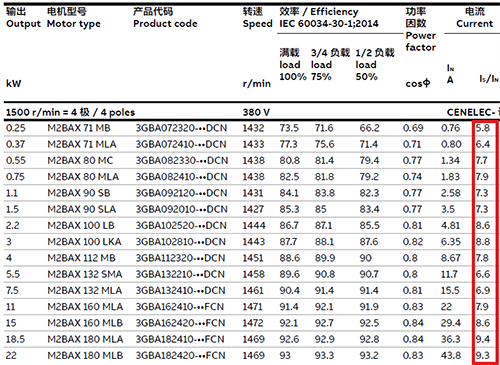
Task: Click the Is/In value 9.4 for 18.5 kW
Action: pos(483,339)
